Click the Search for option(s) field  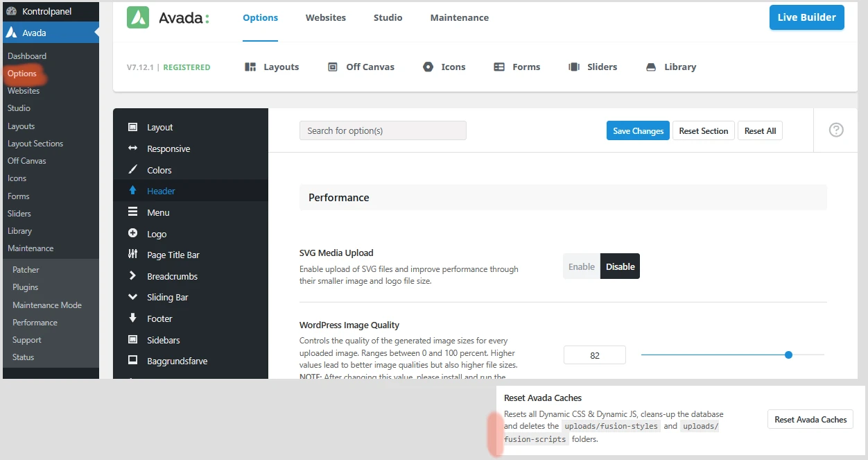pyautogui.click(x=383, y=130)
